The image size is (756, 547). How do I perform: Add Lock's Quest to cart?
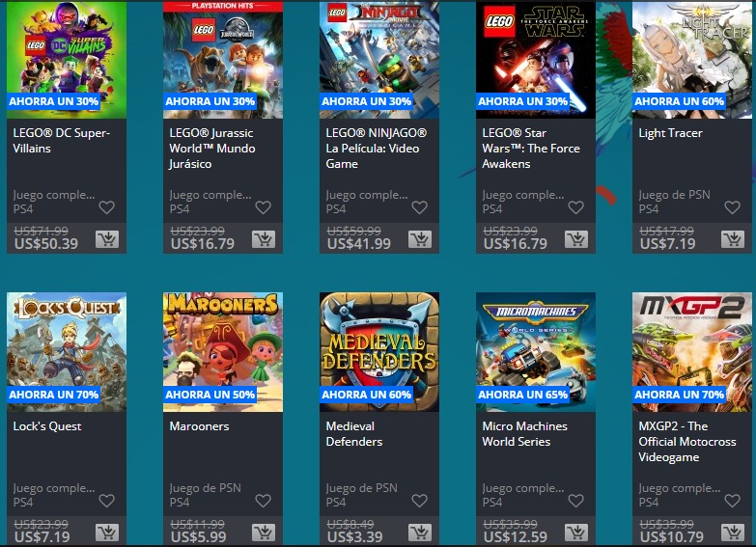point(107,533)
